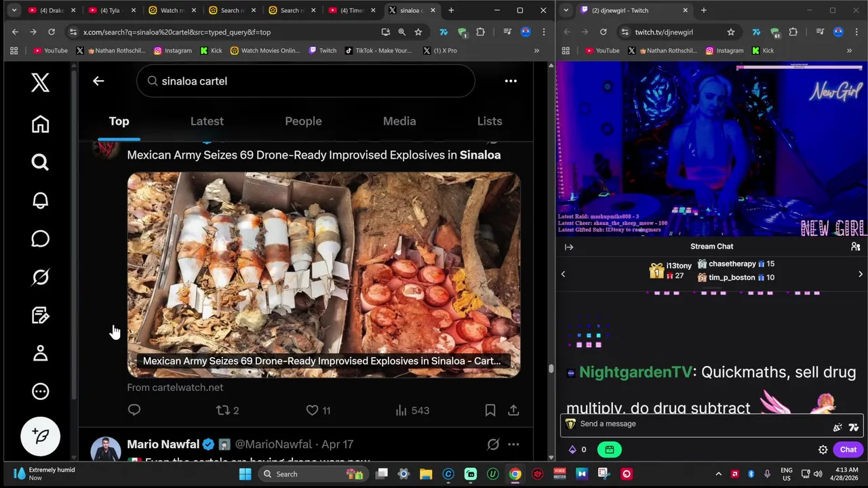
Task: Open Windows Start button
Action: 245,474
